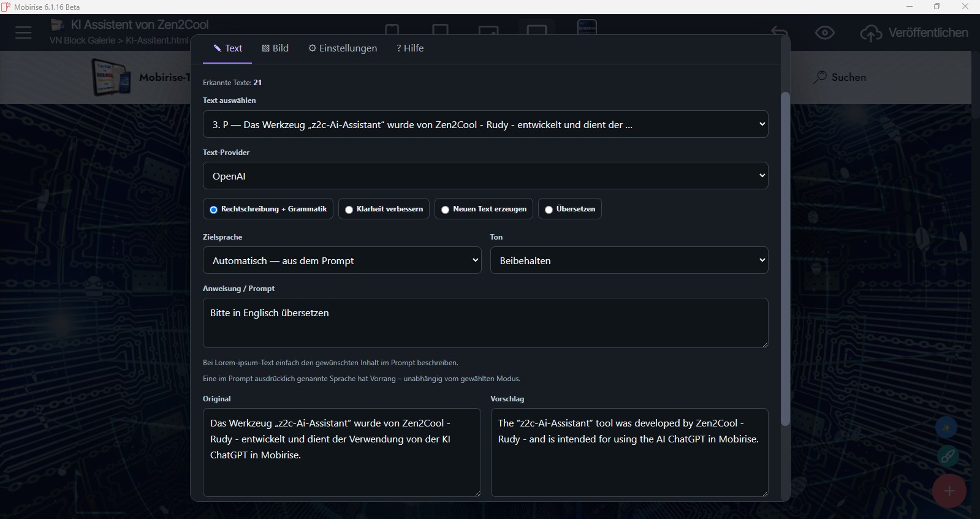This screenshot has height=519, width=980.
Task: Open the Hilfe tab
Action: click(410, 48)
